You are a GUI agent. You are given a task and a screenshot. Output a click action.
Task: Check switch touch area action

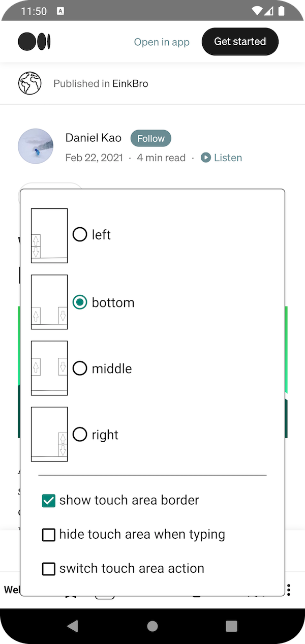pos(49,569)
